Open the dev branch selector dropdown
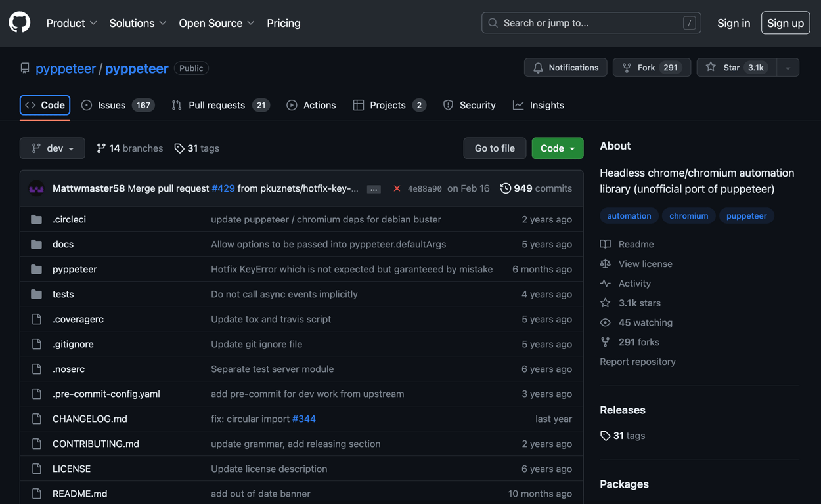Image resolution: width=821 pixels, height=504 pixels. pos(53,148)
